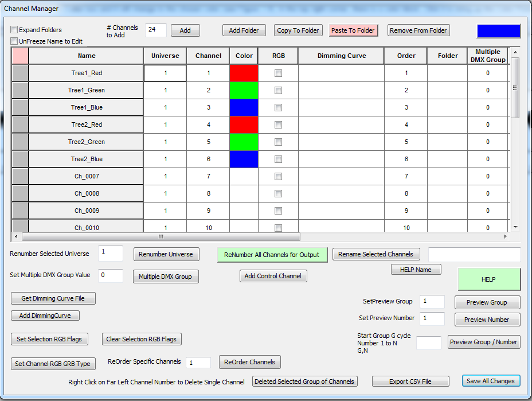Click the Start Group G cycle field
The height and width of the screenshot is (401, 532).
tap(429, 343)
